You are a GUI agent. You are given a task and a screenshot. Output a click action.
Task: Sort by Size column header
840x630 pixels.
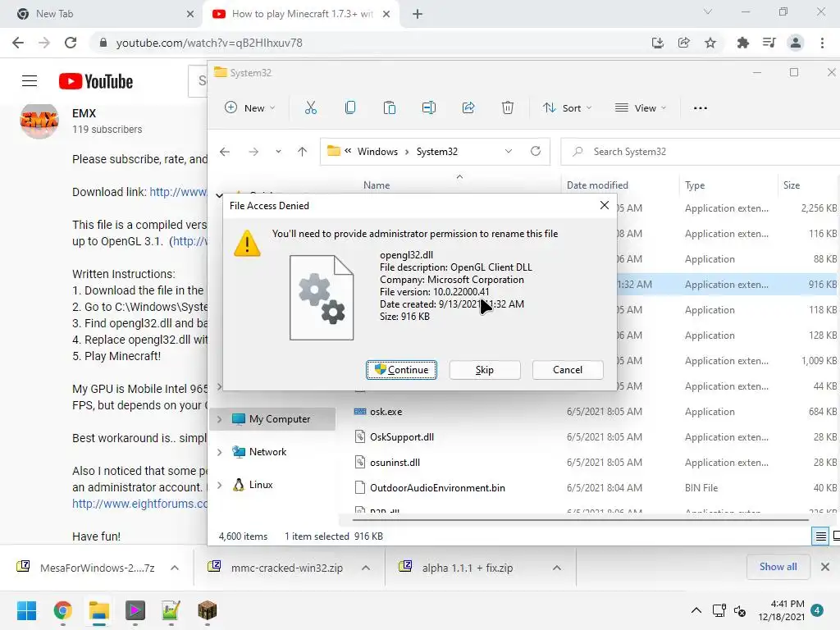click(792, 185)
